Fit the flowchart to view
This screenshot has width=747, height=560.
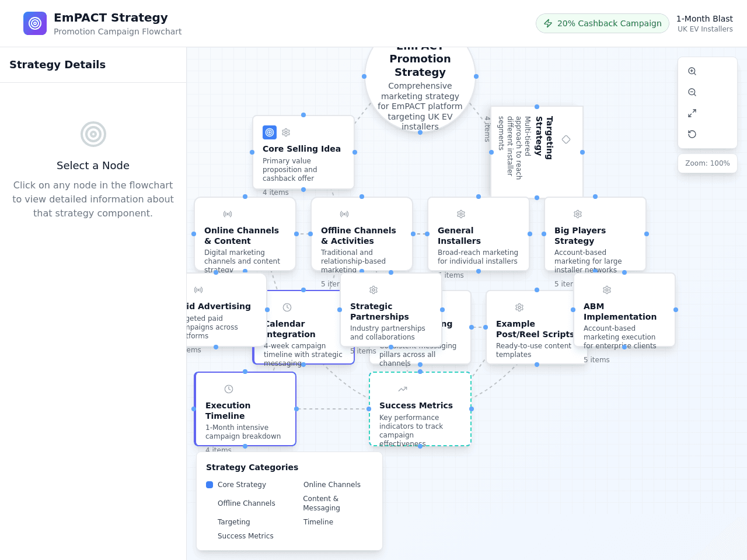click(x=692, y=113)
